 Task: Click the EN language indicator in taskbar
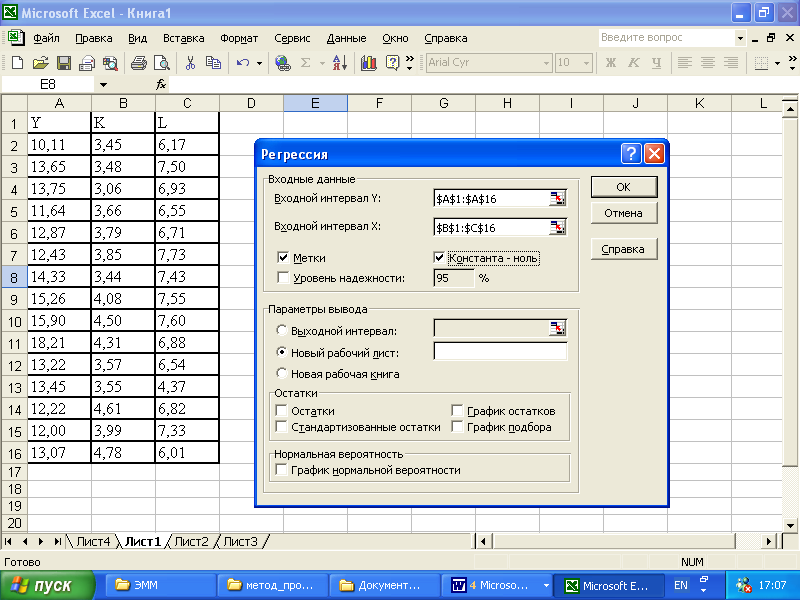coord(681,585)
